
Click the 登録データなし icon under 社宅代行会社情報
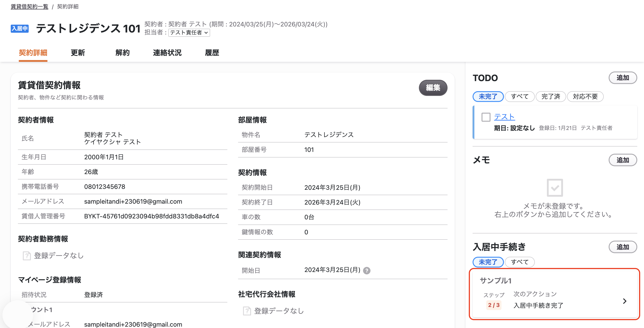(247, 311)
